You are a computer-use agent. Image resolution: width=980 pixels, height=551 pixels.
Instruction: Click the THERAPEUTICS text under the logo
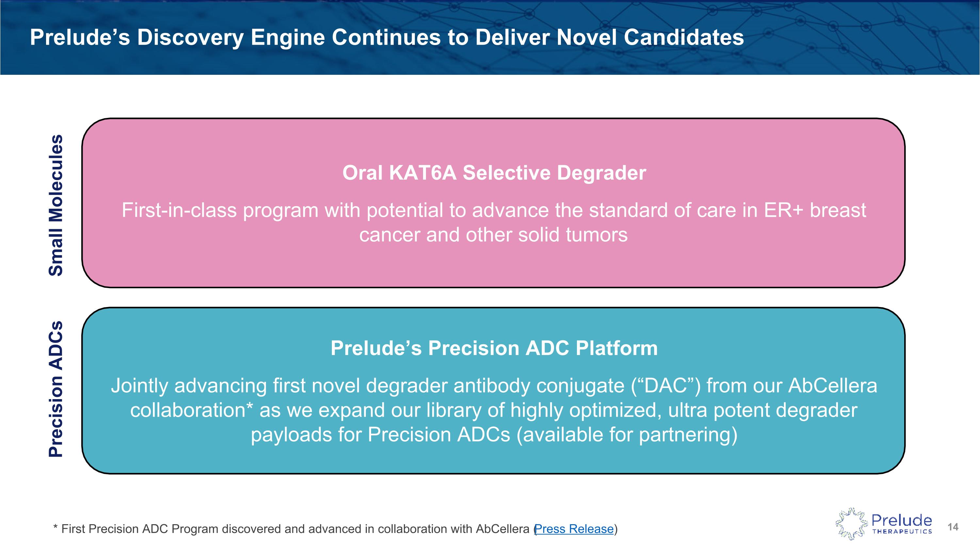point(902,532)
